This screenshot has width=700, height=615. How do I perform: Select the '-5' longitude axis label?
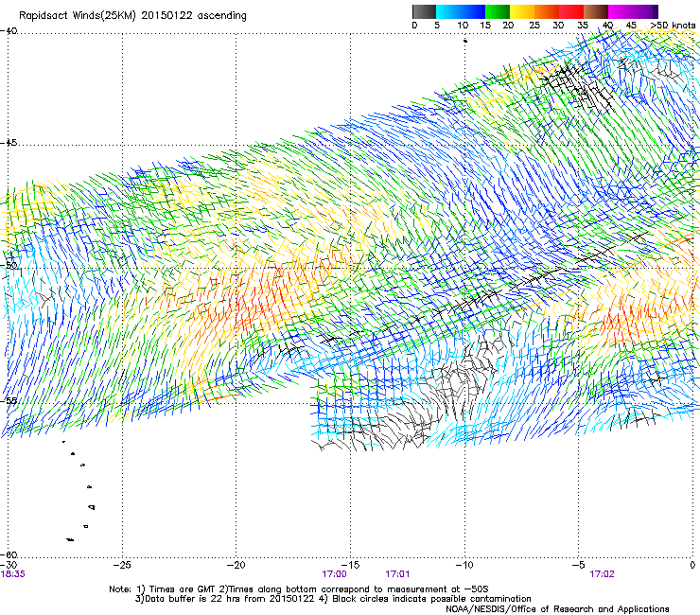point(578,565)
